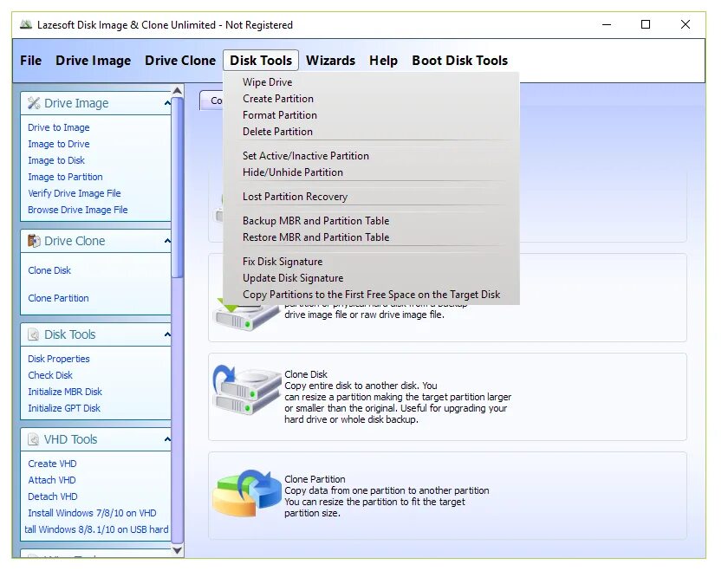
Task: Select Copy Partitions to First Free Space
Action: [371, 295]
